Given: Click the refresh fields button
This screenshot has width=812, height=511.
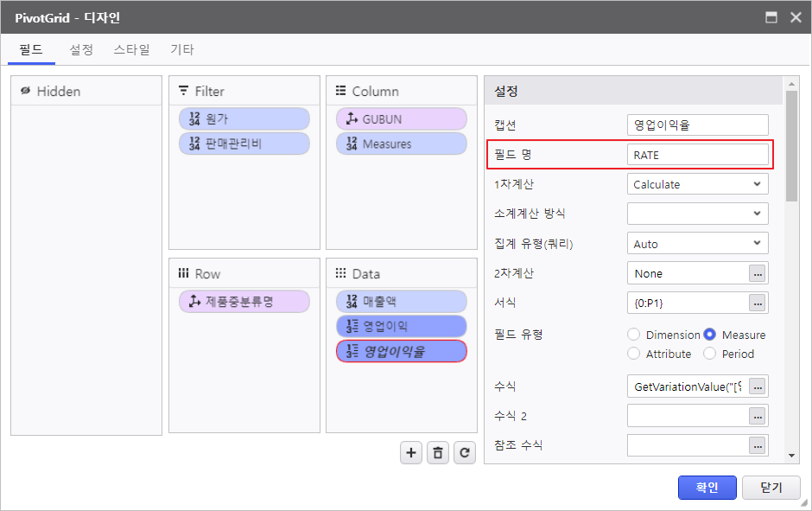Looking at the screenshot, I should pos(465,453).
